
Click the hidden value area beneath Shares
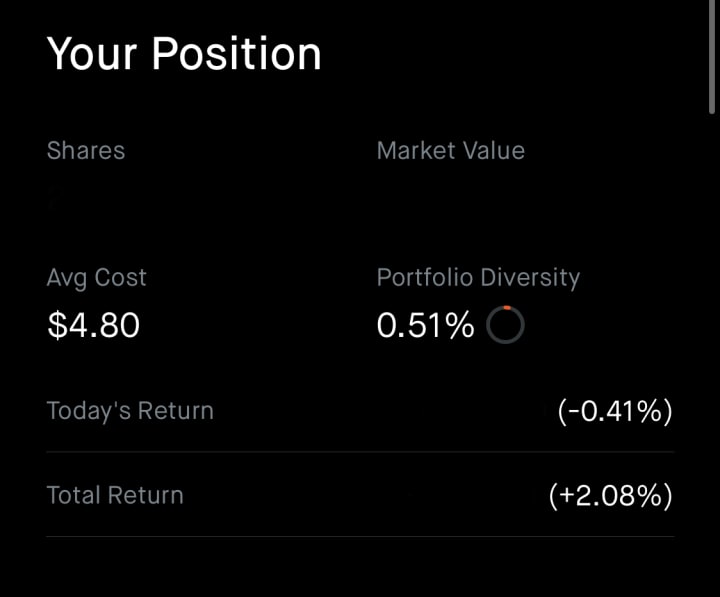[92, 198]
